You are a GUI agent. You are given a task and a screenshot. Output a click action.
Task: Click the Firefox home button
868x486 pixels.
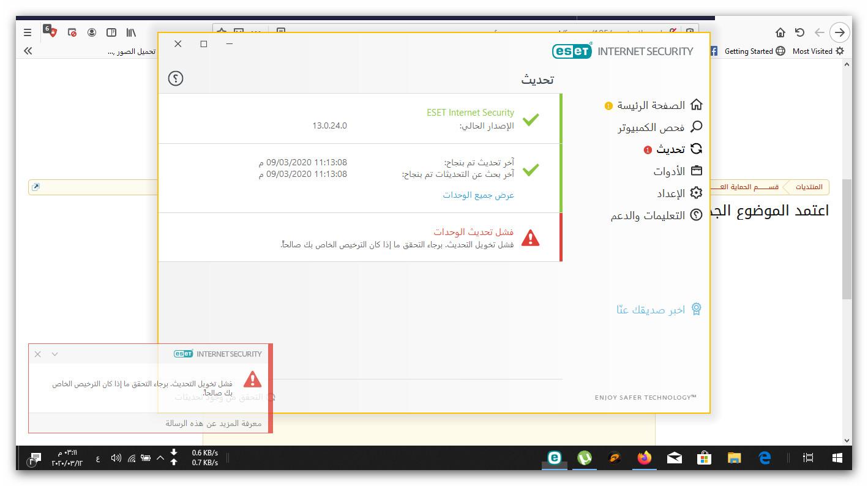pos(780,32)
